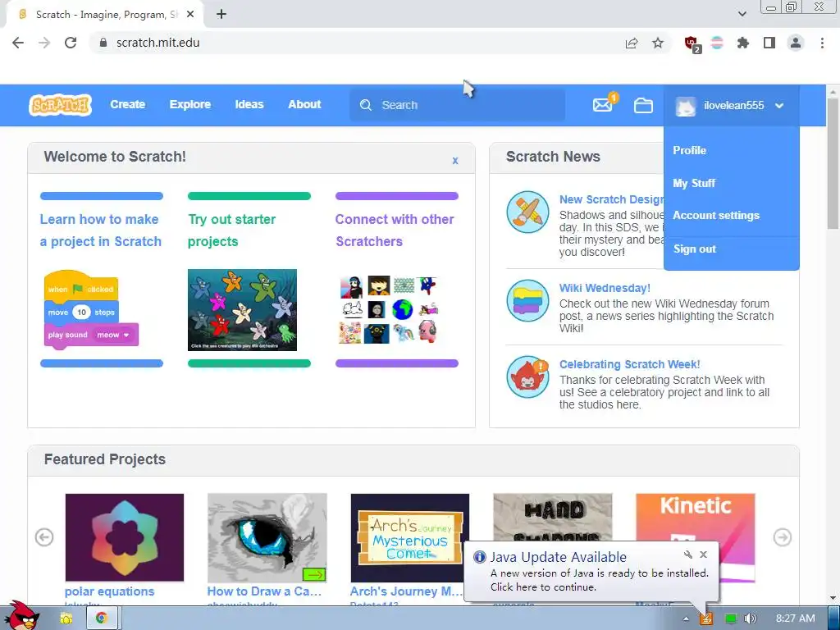The width and height of the screenshot is (840, 630).
Task: Open the Extensions puzzle icon
Action: (x=742, y=43)
